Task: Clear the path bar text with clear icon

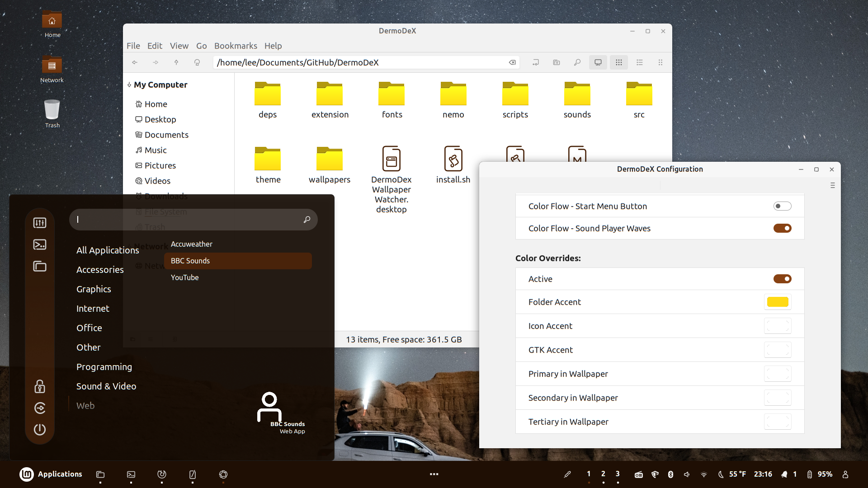Action: (512, 62)
